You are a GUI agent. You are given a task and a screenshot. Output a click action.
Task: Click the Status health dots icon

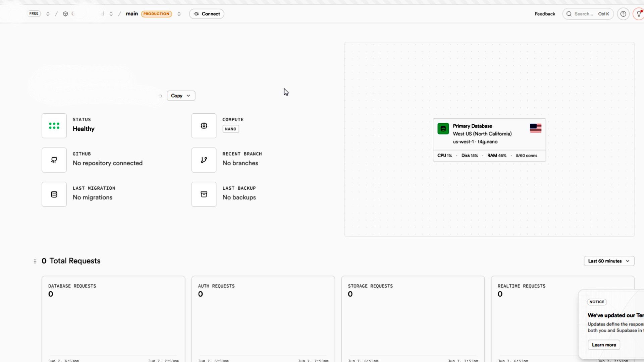[54, 126]
